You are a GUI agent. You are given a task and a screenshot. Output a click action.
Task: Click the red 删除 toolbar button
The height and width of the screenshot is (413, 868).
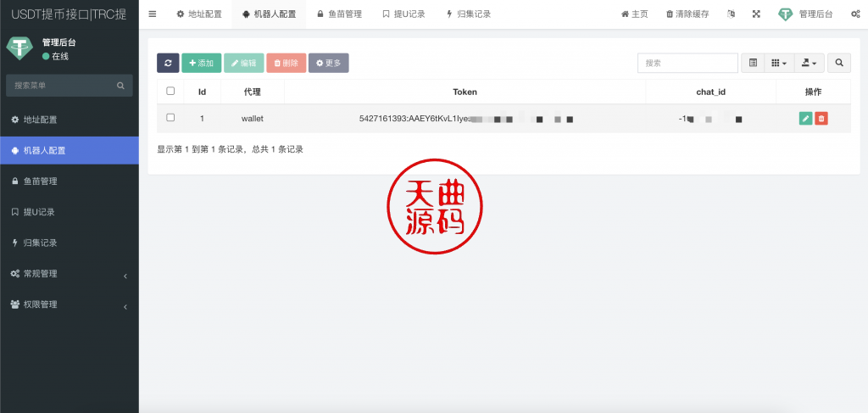tap(287, 63)
